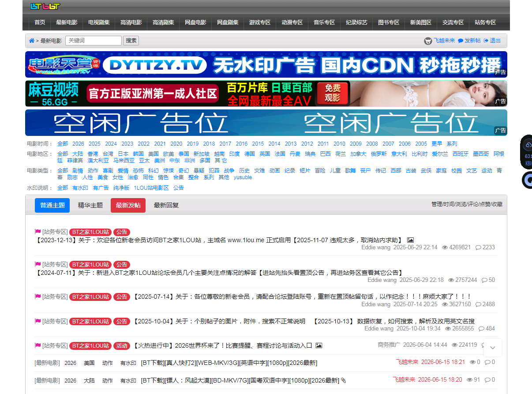Sort threads by 管理/时间/浏览/评论/点赞/收藏

point(467,204)
